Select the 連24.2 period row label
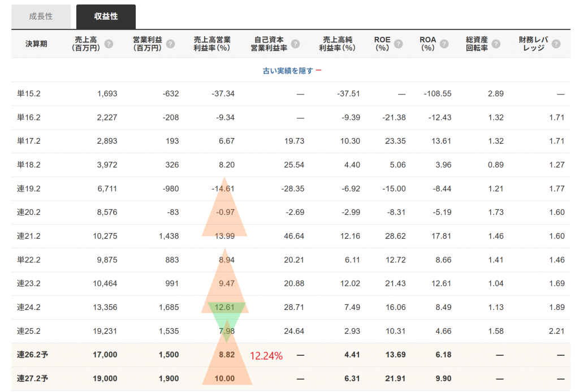Viewport: 579px width, 392px height. point(28,307)
